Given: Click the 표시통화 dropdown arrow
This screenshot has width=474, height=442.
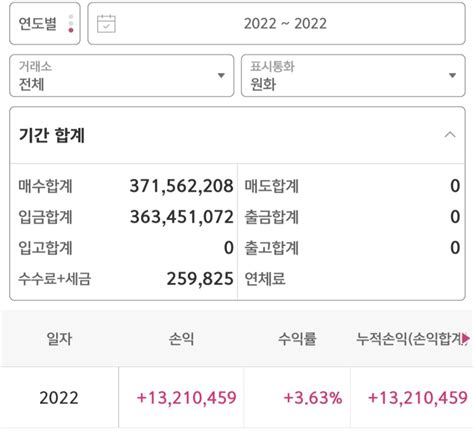Looking at the screenshot, I should pos(452,76).
